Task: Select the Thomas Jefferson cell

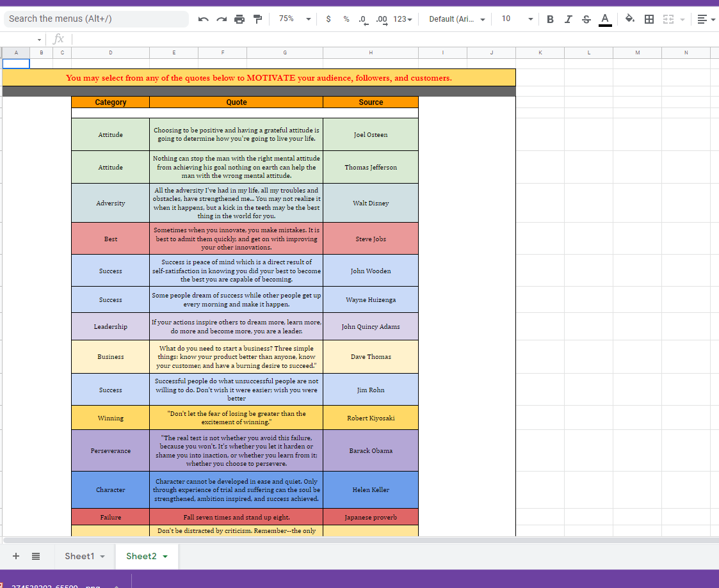Action: (371, 167)
